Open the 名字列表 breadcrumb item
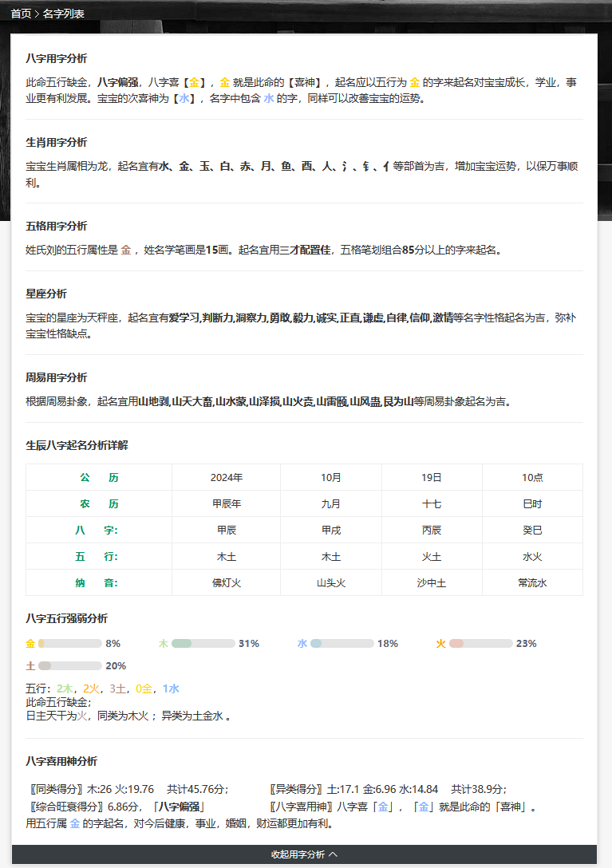Image resolution: width=612 pixels, height=868 pixels. [63, 14]
